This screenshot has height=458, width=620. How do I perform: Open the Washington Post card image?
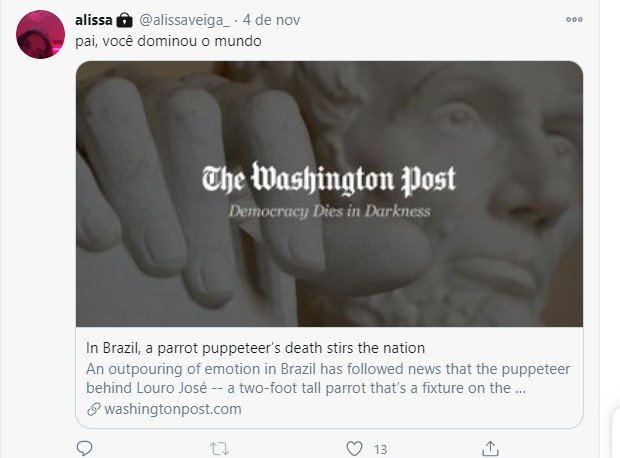click(x=329, y=194)
